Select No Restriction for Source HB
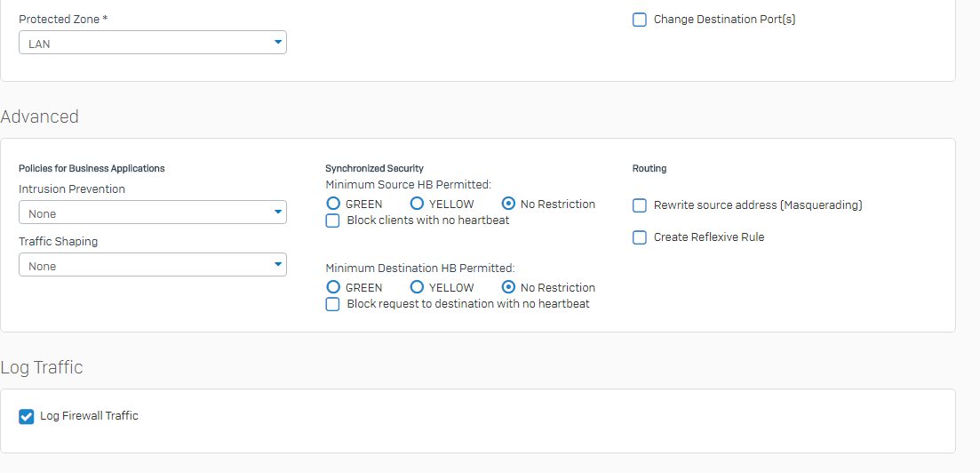Screen dimensions: 980x473 tap(509, 204)
